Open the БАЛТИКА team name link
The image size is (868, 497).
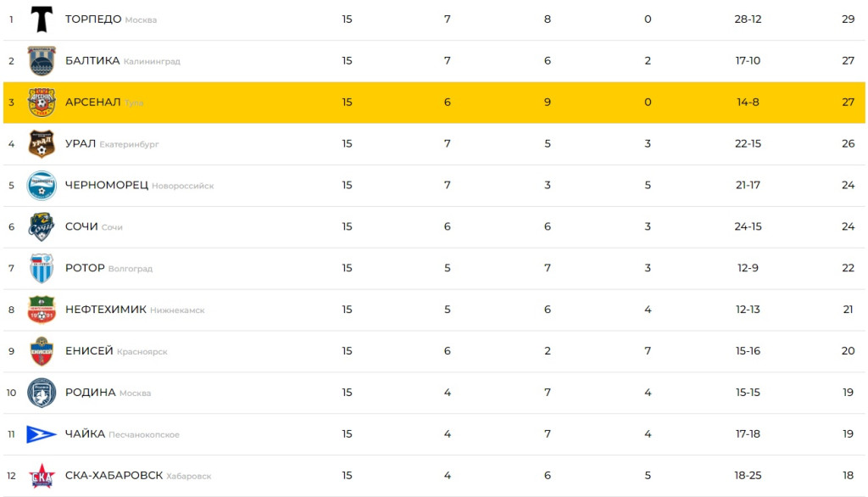[x=92, y=60]
